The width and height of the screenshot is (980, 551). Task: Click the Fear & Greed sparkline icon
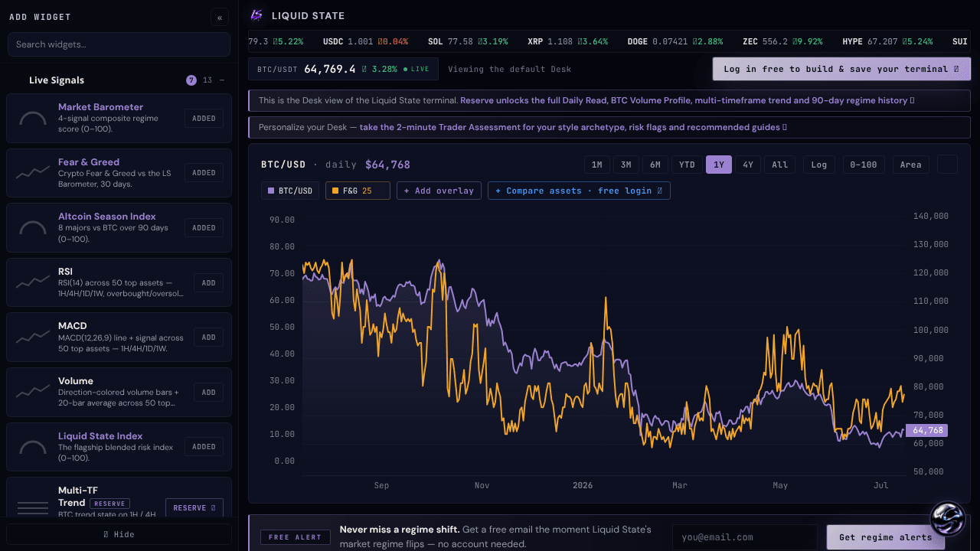click(32, 173)
